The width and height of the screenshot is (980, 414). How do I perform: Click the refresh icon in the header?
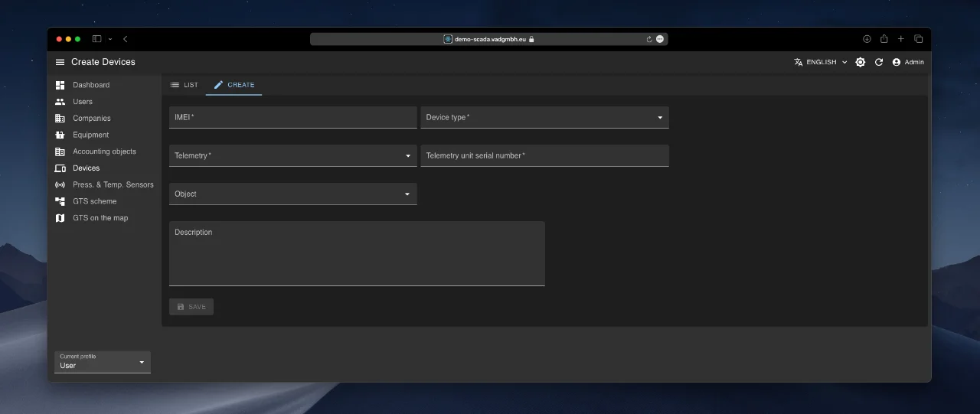pyautogui.click(x=879, y=62)
